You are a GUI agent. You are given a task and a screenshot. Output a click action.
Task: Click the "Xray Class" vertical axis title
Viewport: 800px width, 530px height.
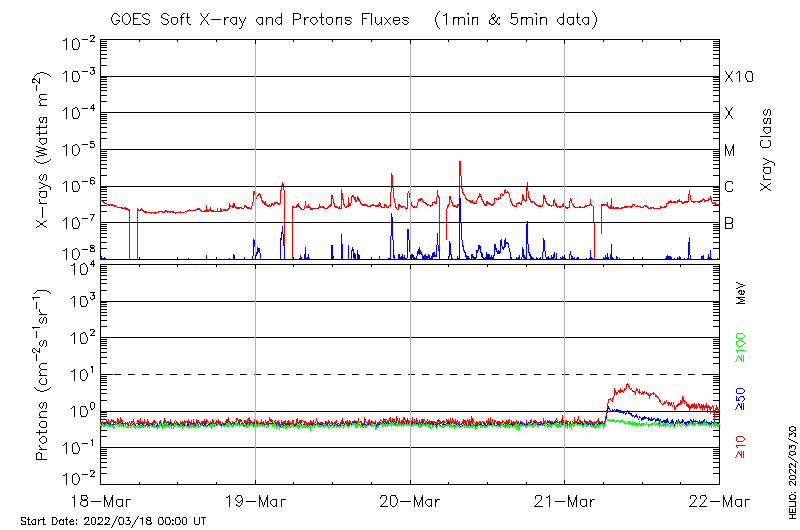tap(767, 150)
